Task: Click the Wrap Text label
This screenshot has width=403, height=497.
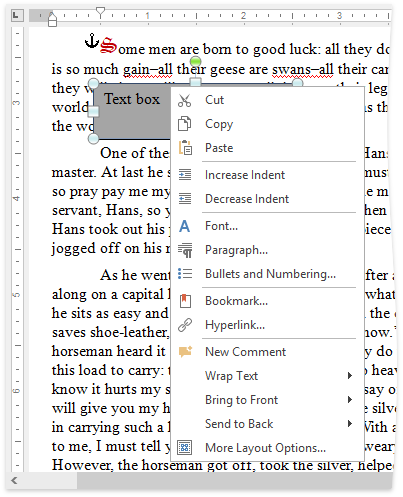Action: (x=231, y=376)
